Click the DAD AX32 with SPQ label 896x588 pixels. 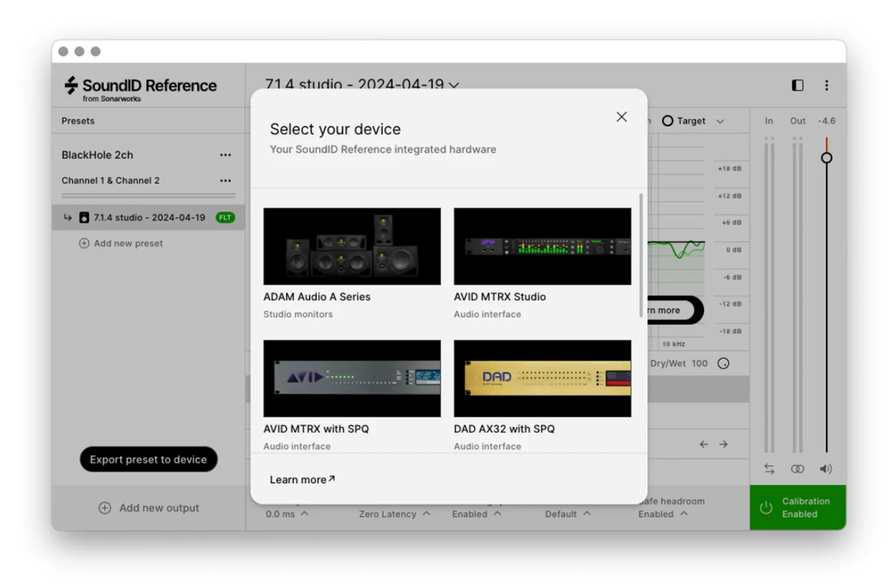click(504, 429)
